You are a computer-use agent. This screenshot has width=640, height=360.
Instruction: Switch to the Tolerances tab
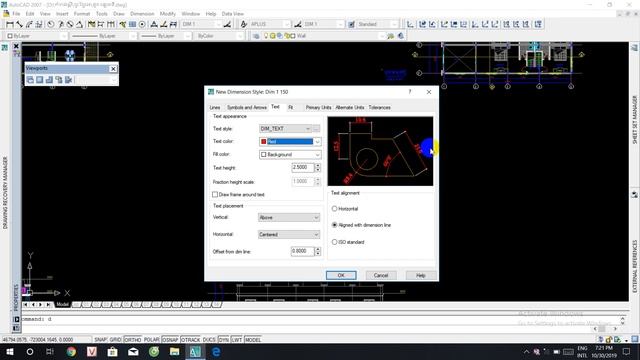coord(380,107)
